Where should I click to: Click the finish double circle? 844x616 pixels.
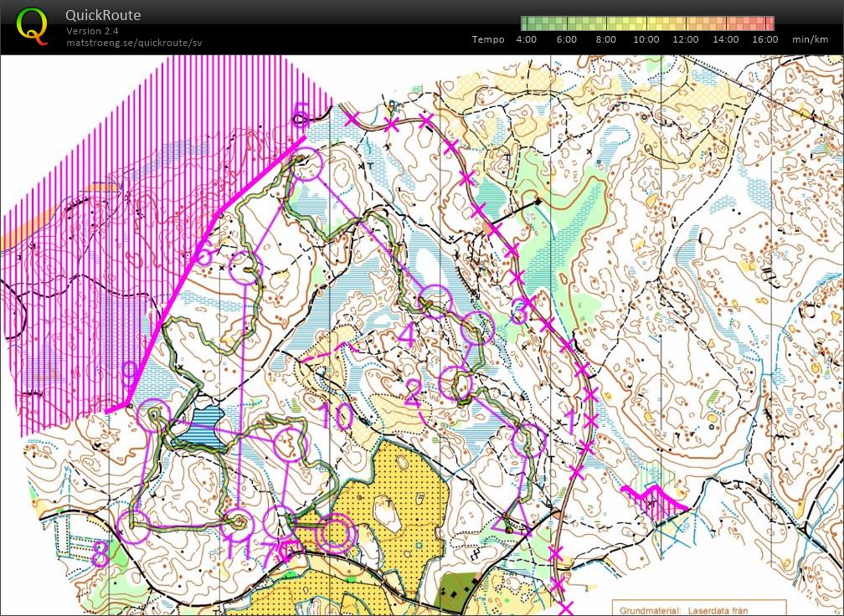[x=335, y=534]
